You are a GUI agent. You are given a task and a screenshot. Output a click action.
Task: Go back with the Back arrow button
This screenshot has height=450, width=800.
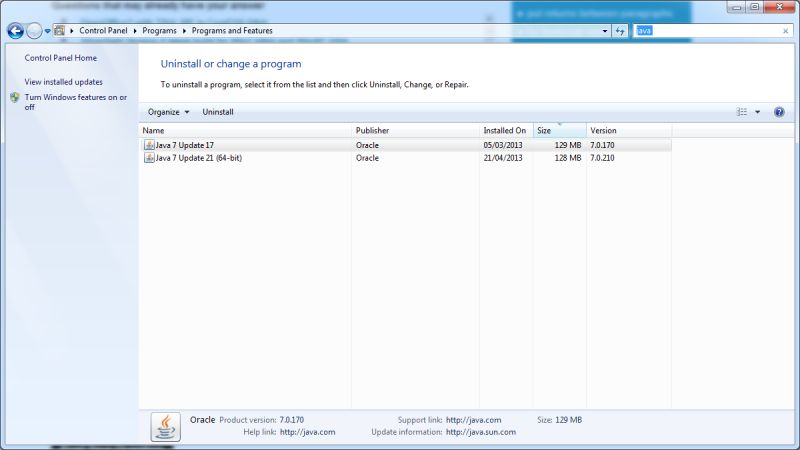point(15,31)
